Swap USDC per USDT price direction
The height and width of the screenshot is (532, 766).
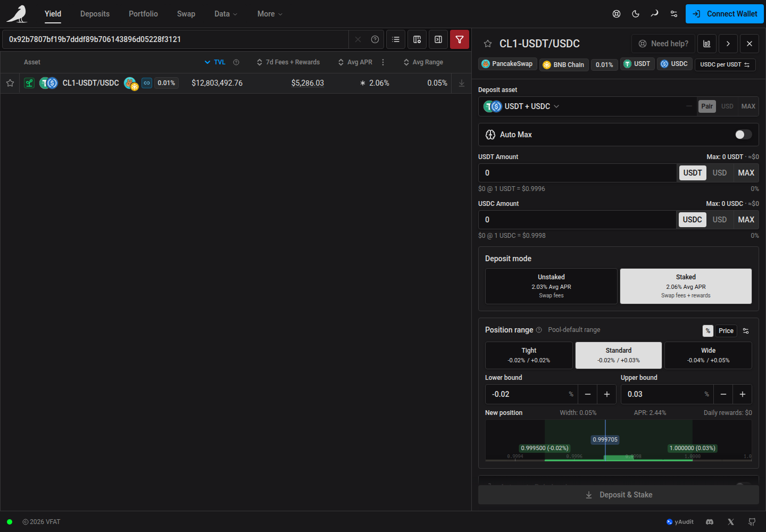725,64
